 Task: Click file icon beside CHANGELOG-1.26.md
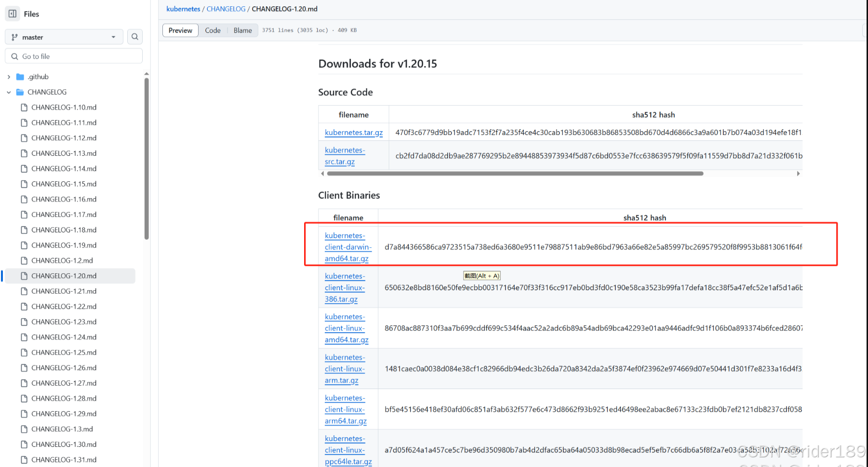(24, 368)
